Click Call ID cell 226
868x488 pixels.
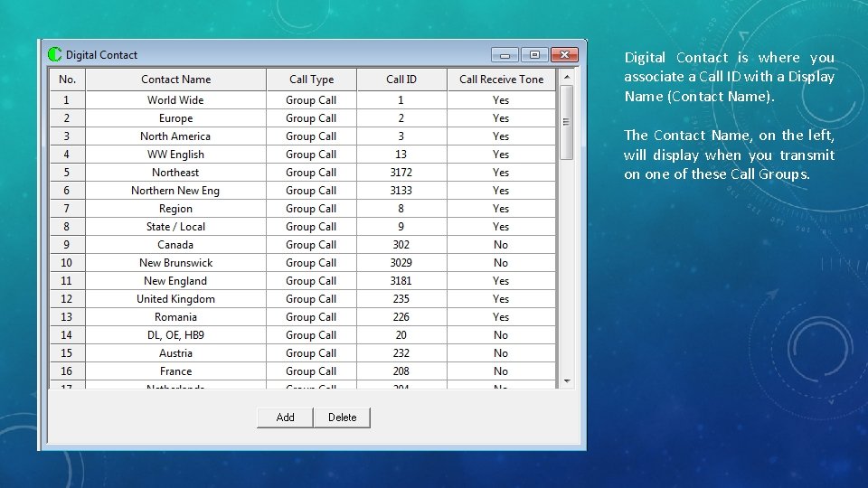401,317
